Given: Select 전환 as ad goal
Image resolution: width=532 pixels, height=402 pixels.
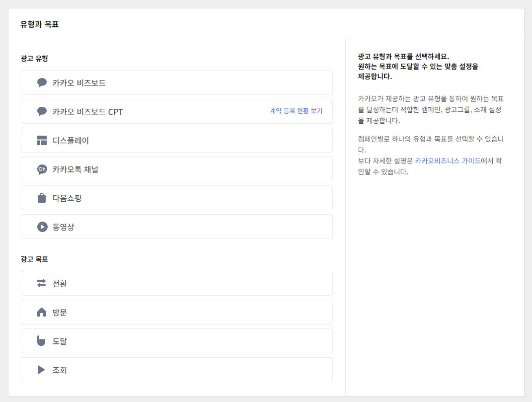Looking at the screenshot, I should click(x=176, y=283).
